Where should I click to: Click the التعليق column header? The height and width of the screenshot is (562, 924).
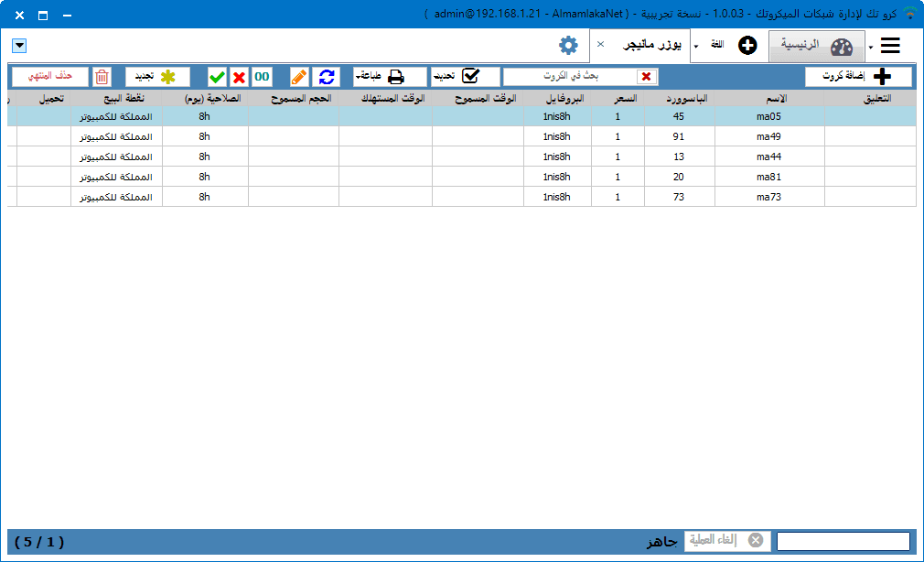point(870,99)
